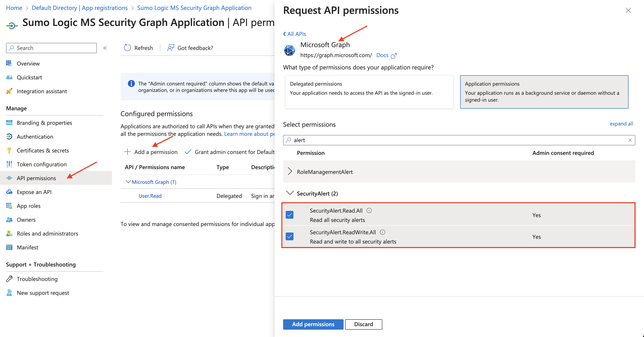644x337 pixels.
Task: Open the Manifest page
Action: coord(27,247)
